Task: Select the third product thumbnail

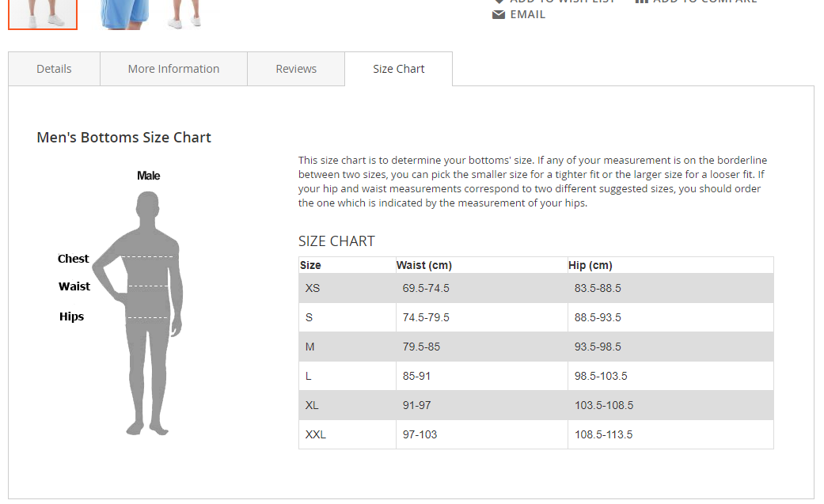Action: [186, 13]
